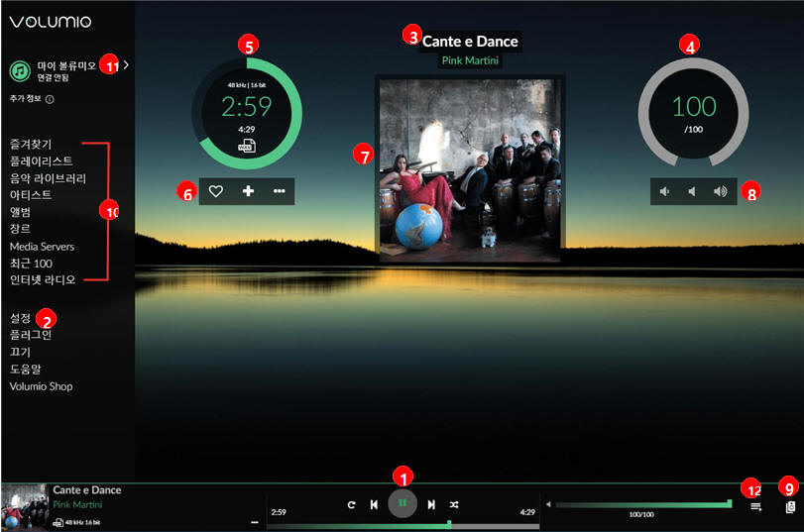The width and height of the screenshot is (804, 532).
Task: Mute with the leftmost speaker icon under volume
Action: (x=665, y=191)
